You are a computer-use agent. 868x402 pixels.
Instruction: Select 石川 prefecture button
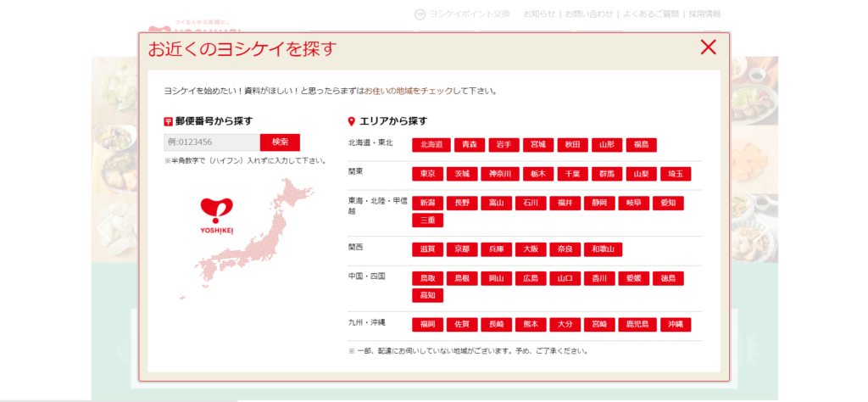pos(531,204)
